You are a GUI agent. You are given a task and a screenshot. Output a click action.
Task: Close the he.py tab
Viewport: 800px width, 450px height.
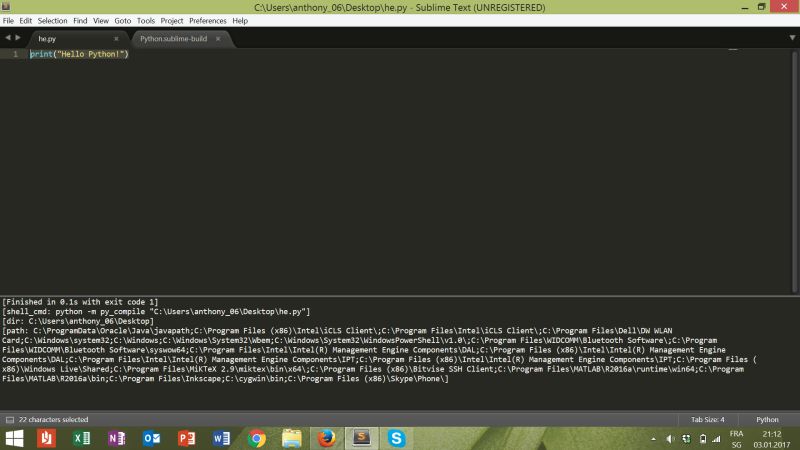tap(116, 39)
